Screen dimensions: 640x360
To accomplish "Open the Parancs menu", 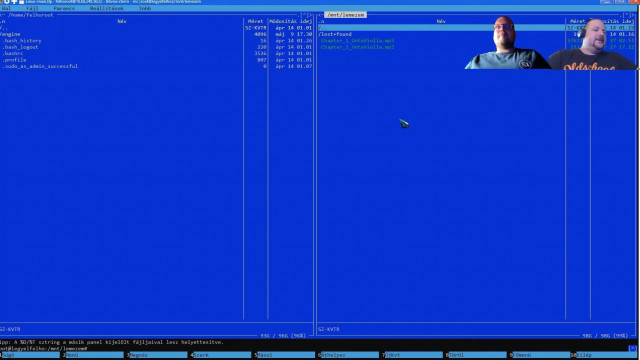I will click(x=64, y=8).
